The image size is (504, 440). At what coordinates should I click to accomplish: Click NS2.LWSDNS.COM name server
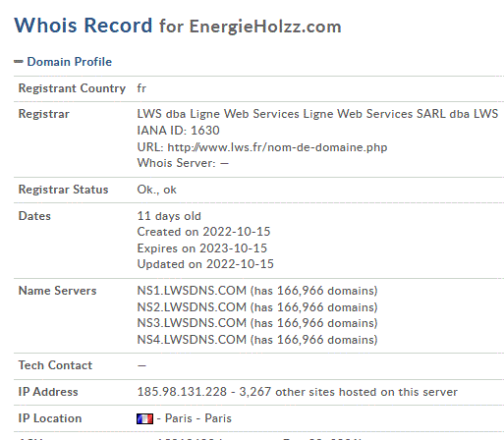coord(192,307)
